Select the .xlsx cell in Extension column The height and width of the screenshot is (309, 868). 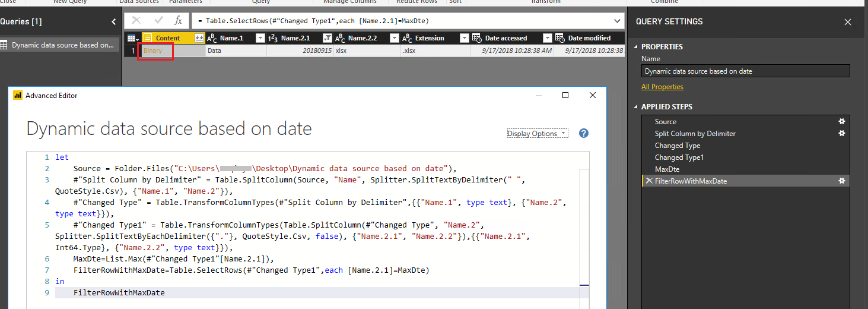pyautogui.click(x=436, y=51)
